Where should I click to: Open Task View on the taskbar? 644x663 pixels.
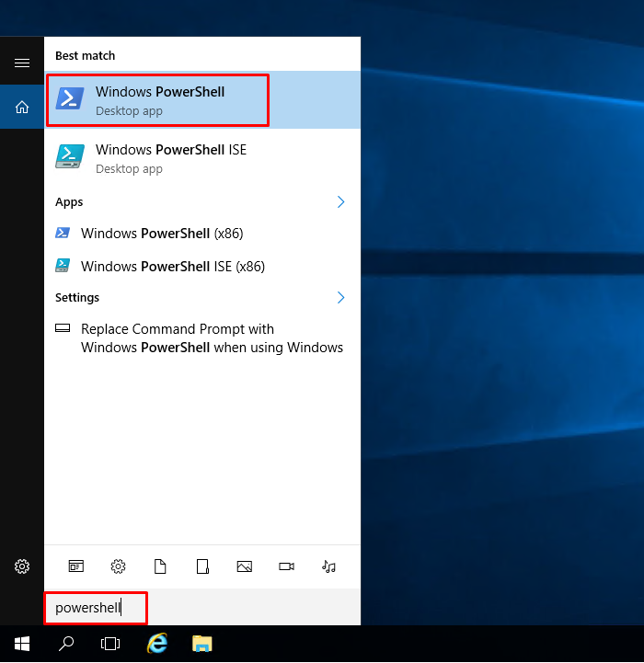point(110,644)
